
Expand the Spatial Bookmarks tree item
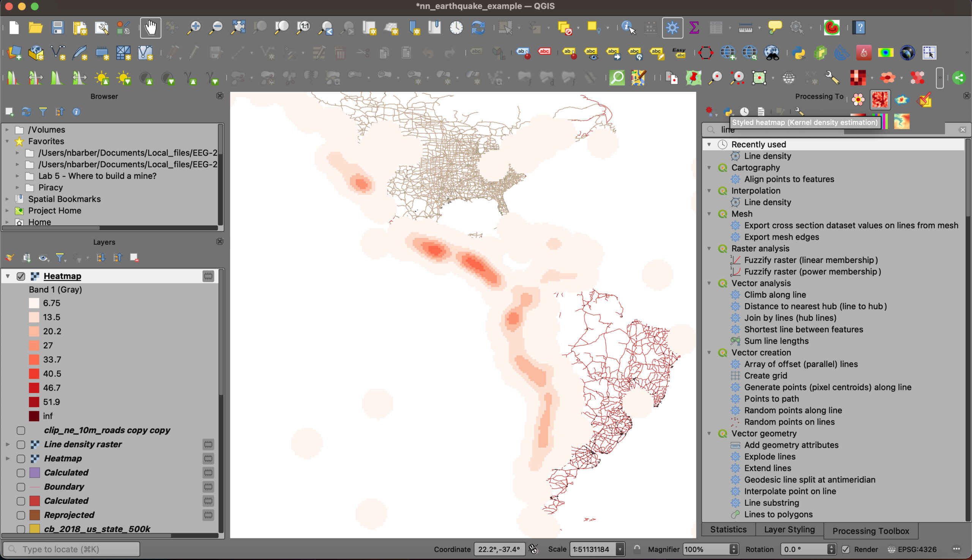[7, 199]
